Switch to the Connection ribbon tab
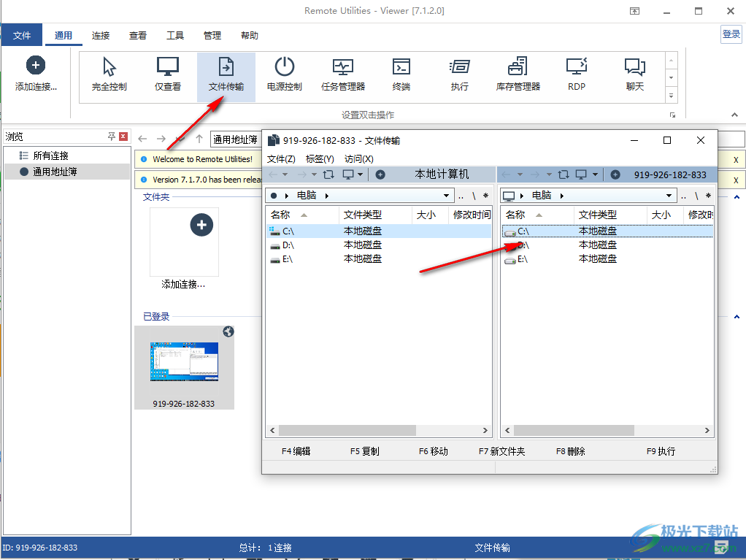This screenshot has width=746, height=560. point(101,35)
